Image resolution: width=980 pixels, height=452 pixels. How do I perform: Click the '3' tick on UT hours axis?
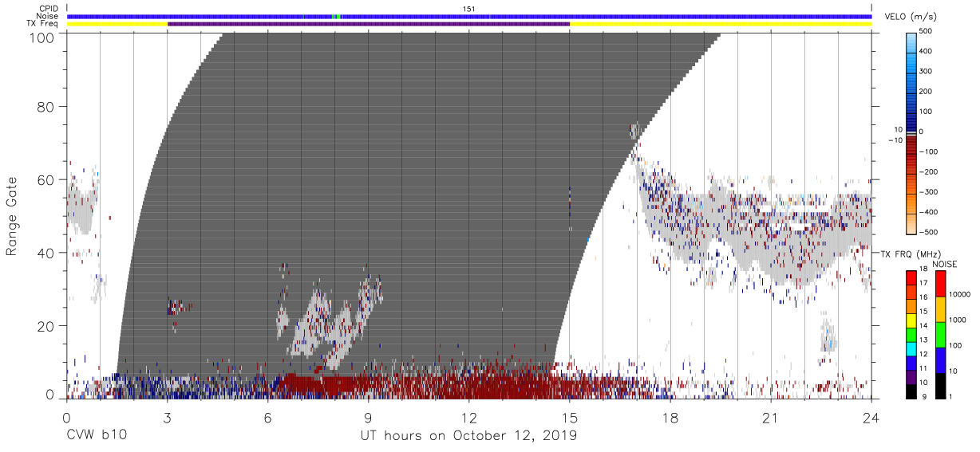click(x=167, y=418)
